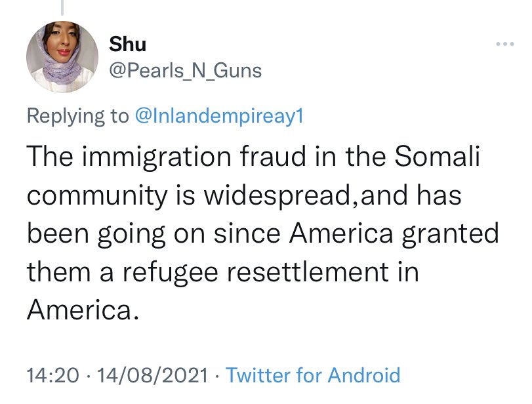This screenshot has width=532, height=404.
Task: Click the word widespread in the tweet
Action: 277,195
